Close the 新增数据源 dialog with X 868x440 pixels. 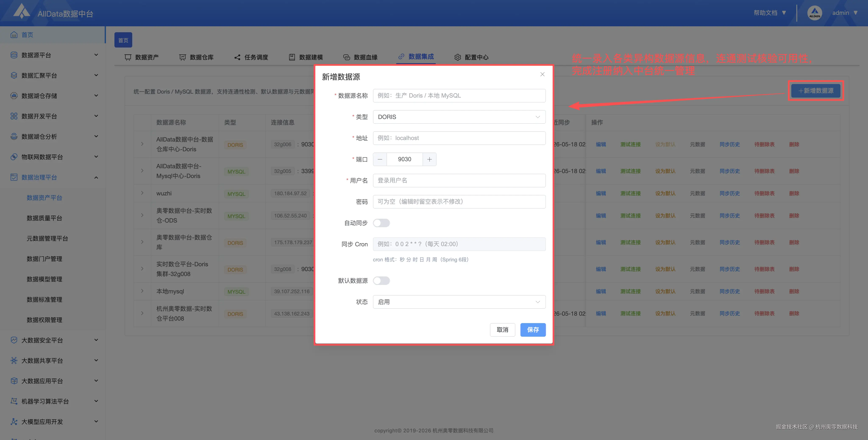point(542,74)
